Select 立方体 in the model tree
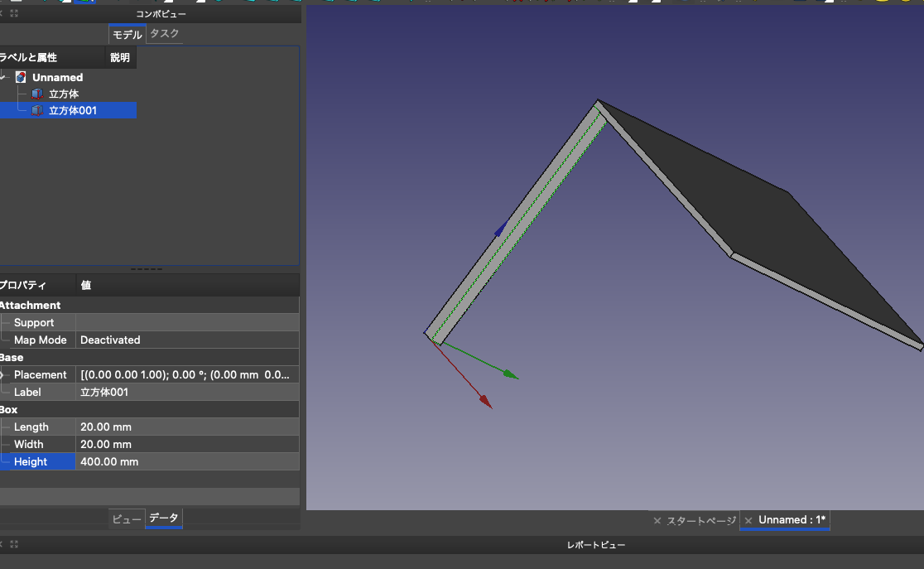Viewport: 924px width, 569px height. [x=64, y=94]
